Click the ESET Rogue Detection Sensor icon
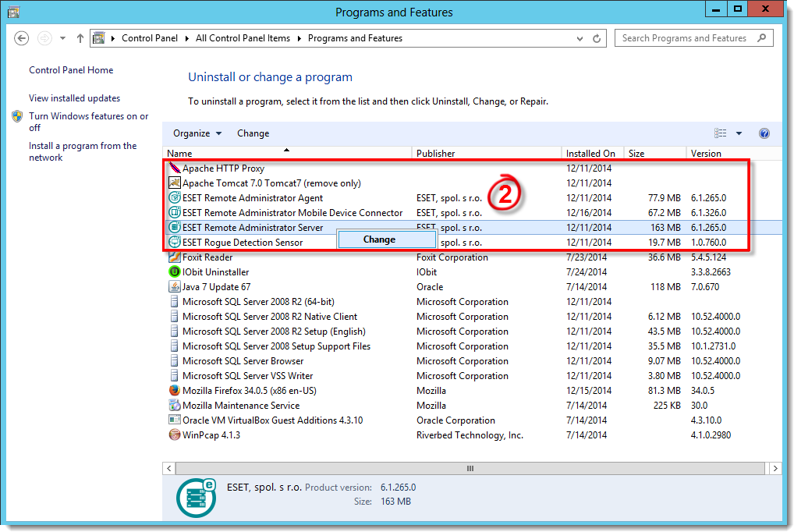The height and width of the screenshot is (532, 794). point(174,242)
